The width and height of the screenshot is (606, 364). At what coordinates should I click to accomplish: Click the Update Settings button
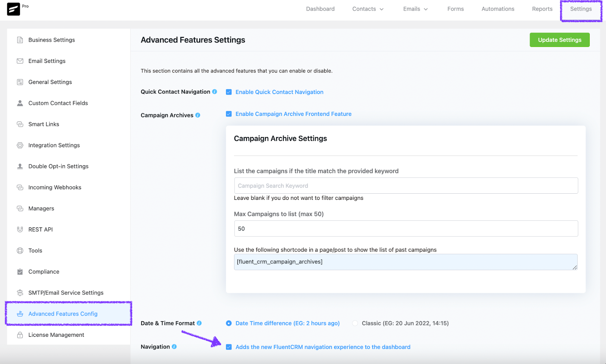559,40
